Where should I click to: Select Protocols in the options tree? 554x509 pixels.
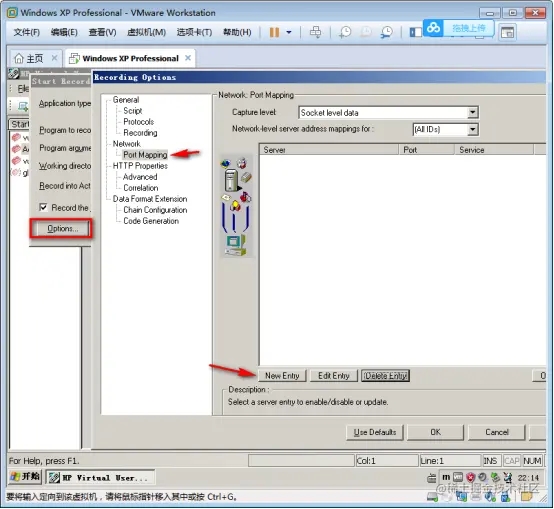[x=138, y=122]
